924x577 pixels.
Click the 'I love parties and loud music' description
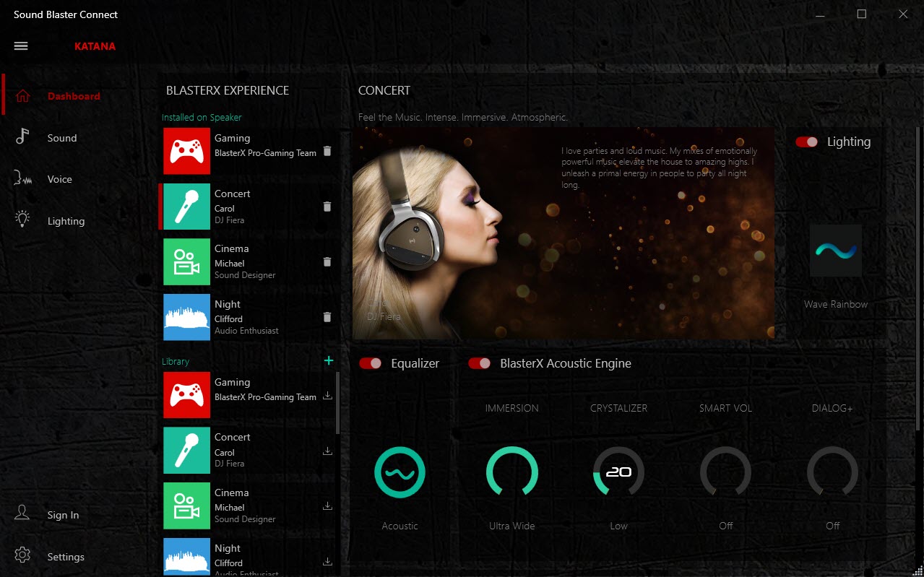click(660, 168)
